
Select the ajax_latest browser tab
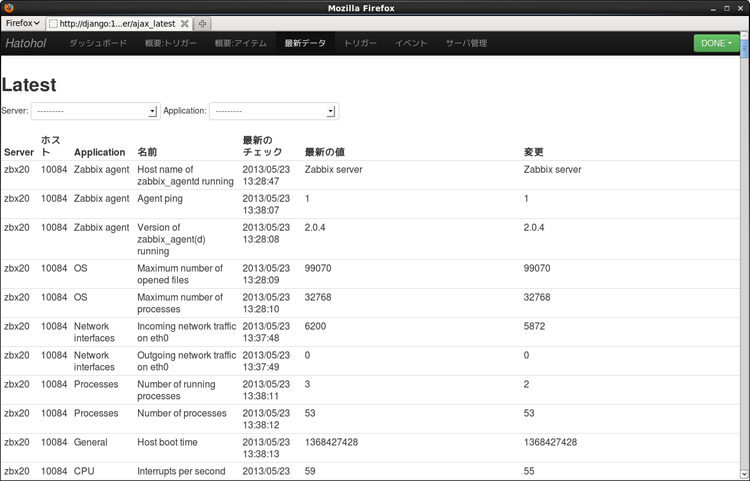[118, 23]
